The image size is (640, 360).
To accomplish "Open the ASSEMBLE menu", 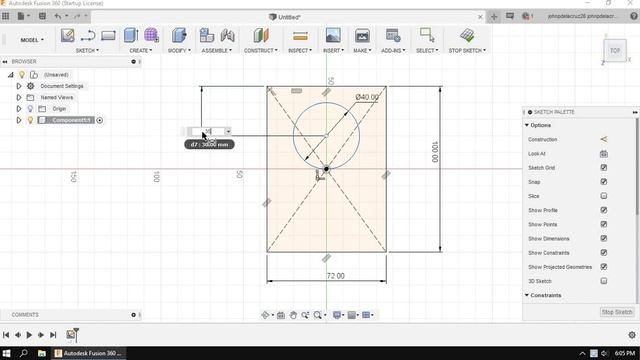I will [216, 51].
